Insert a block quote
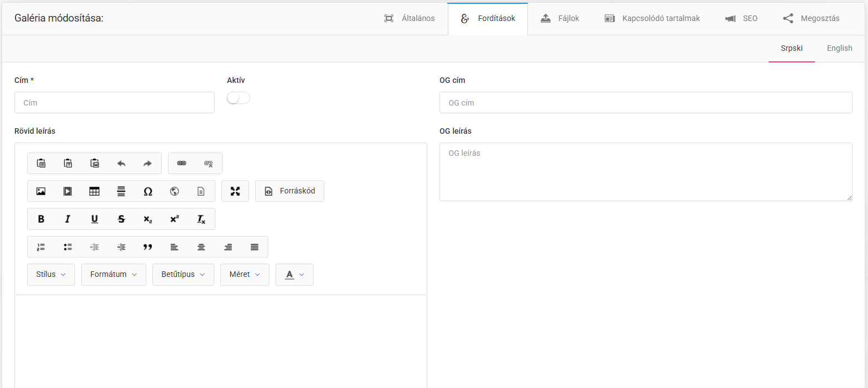This screenshot has width=868, height=388. tap(147, 247)
